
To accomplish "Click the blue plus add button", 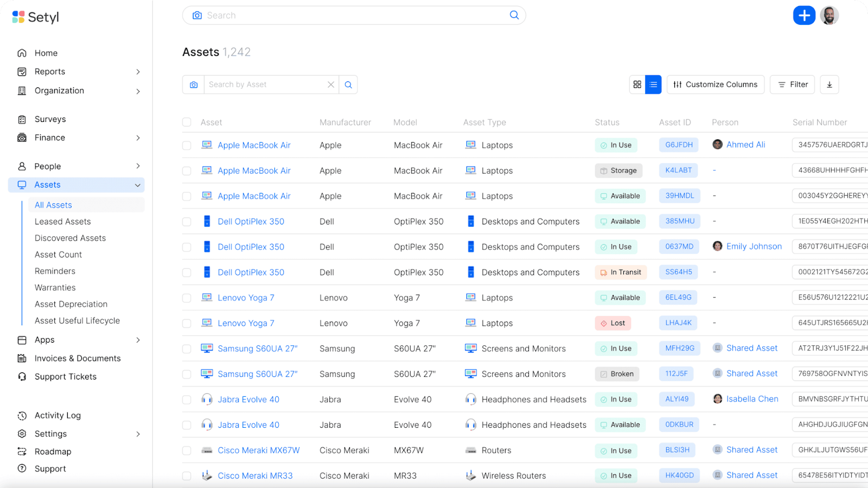I will click(x=804, y=15).
